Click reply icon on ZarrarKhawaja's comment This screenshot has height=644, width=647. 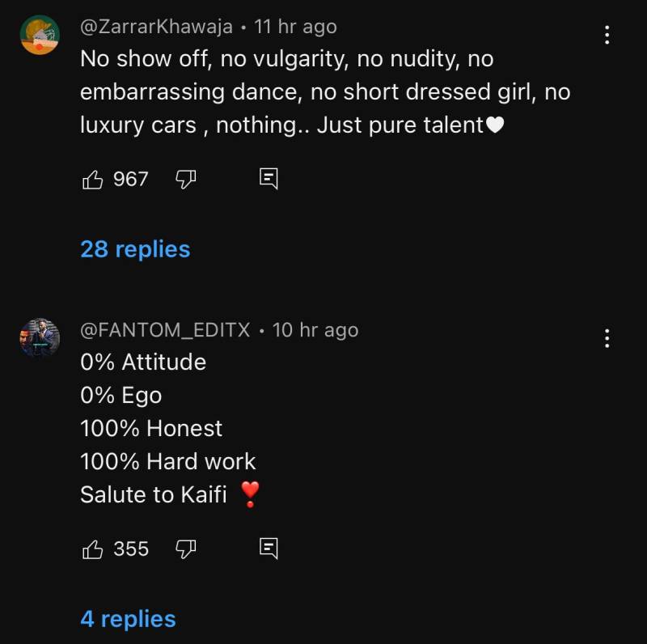pyautogui.click(x=269, y=179)
